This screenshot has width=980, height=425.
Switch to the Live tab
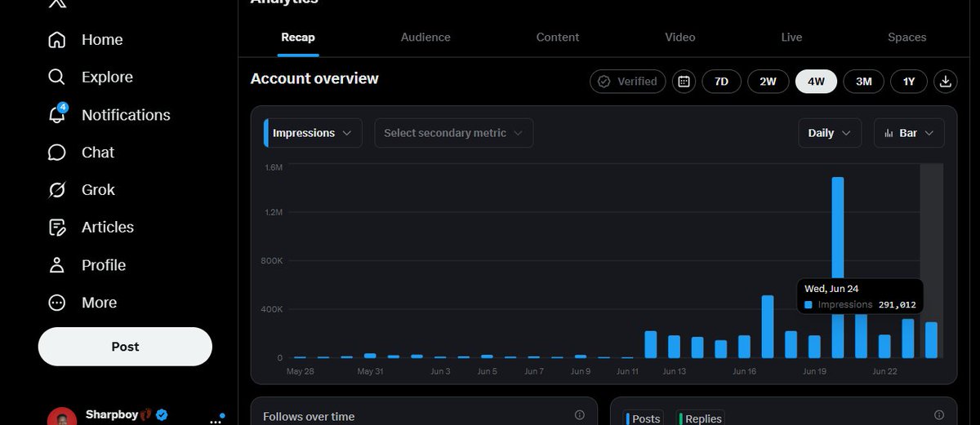tap(791, 38)
